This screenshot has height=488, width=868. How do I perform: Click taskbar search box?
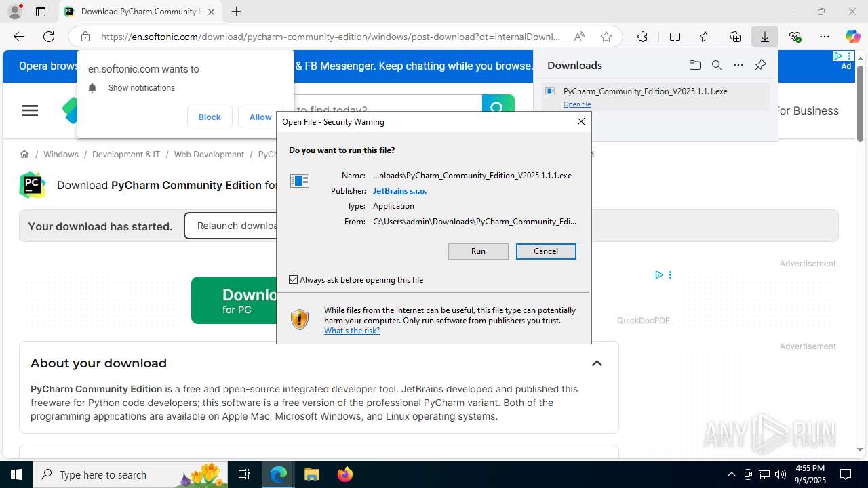130,474
